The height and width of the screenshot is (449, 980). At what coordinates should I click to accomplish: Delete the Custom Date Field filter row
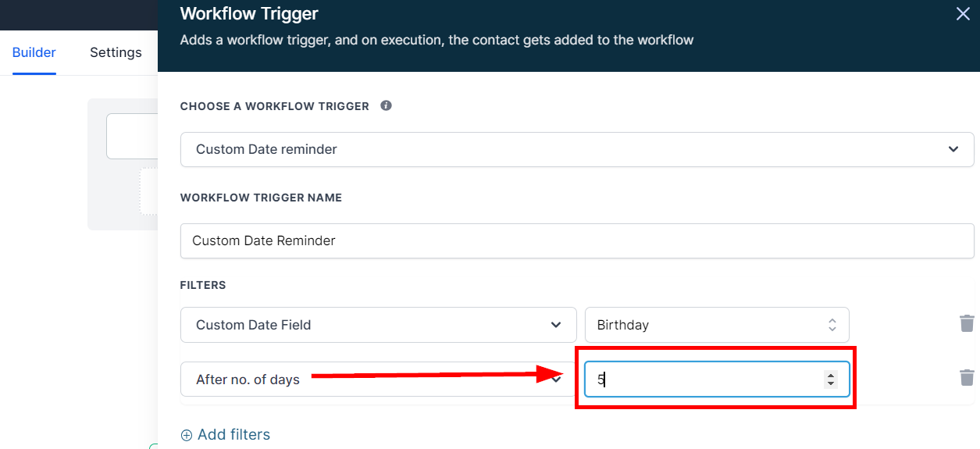967,323
